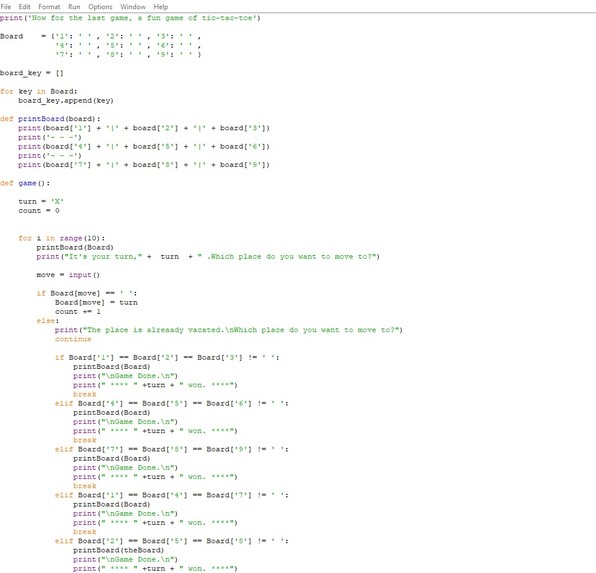Click elif condition checking Board '2' '5' '8'

point(171,541)
